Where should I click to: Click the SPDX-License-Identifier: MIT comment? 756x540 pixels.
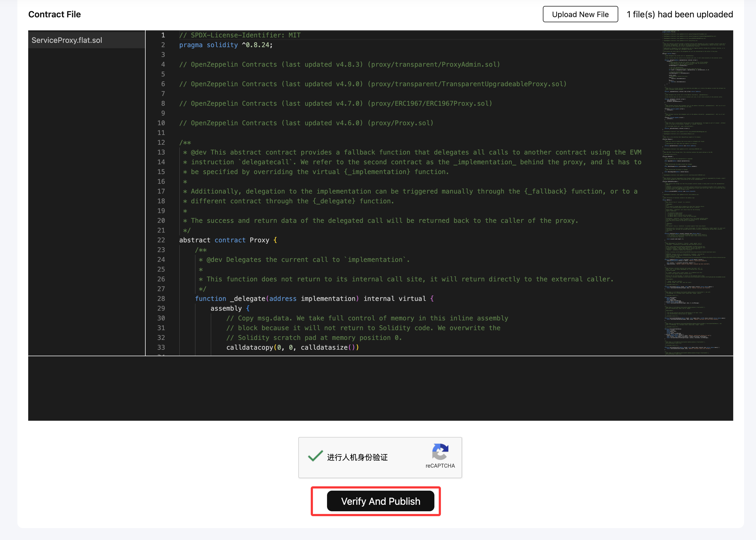tap(240, 35)
